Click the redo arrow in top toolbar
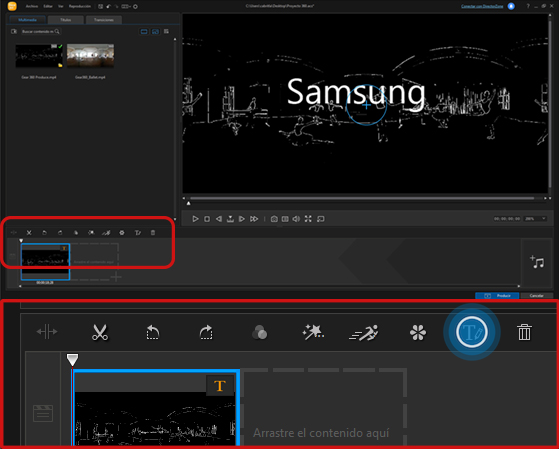 coord(116,6)
